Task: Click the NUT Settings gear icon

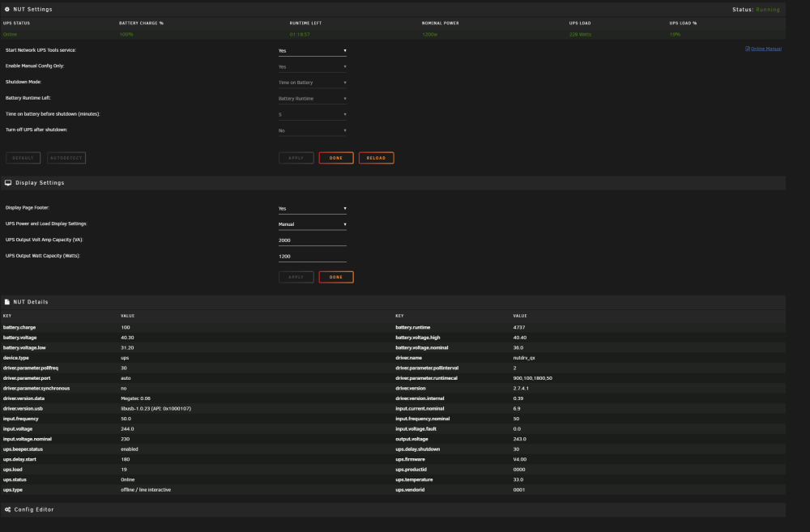Action: pos(7,9)
